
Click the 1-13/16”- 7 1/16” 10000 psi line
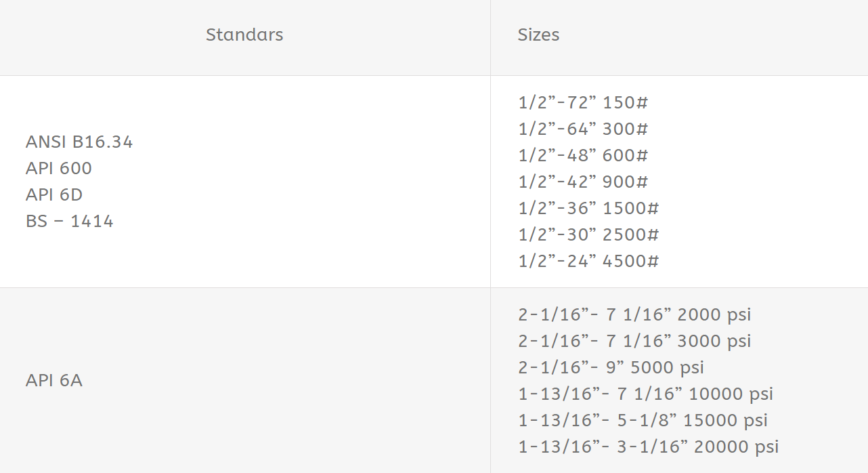645,394
